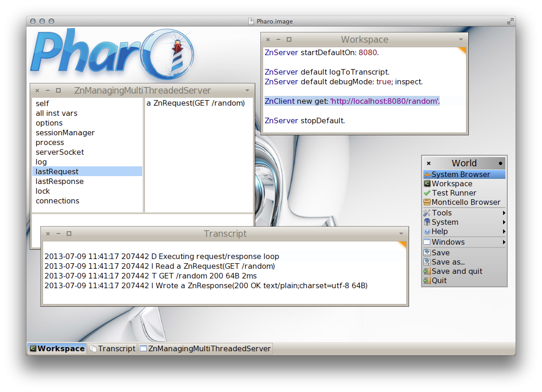Click the Quit door icon

click(x=427, y=281)
